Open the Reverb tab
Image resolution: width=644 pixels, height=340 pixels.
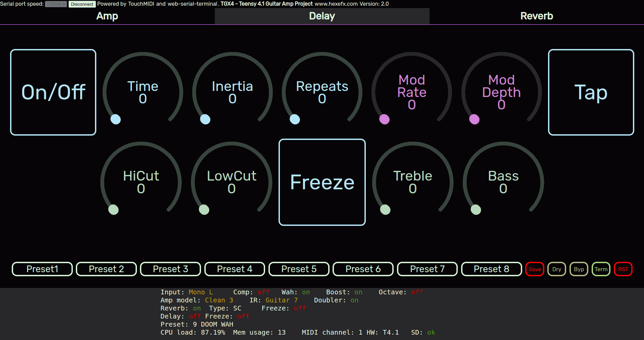[537, 16]
